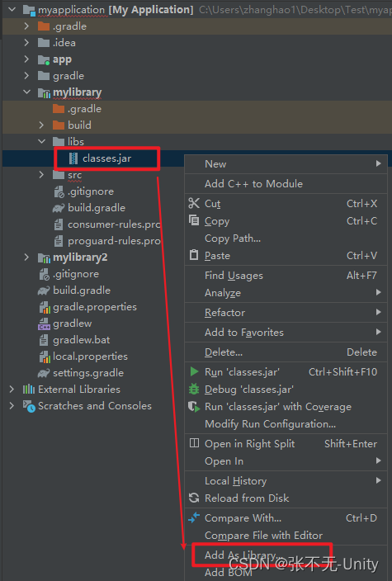Viewport: 392px width, 581px height.
Task: Click the Compare With arrows icon
Action: click(194, 517)
